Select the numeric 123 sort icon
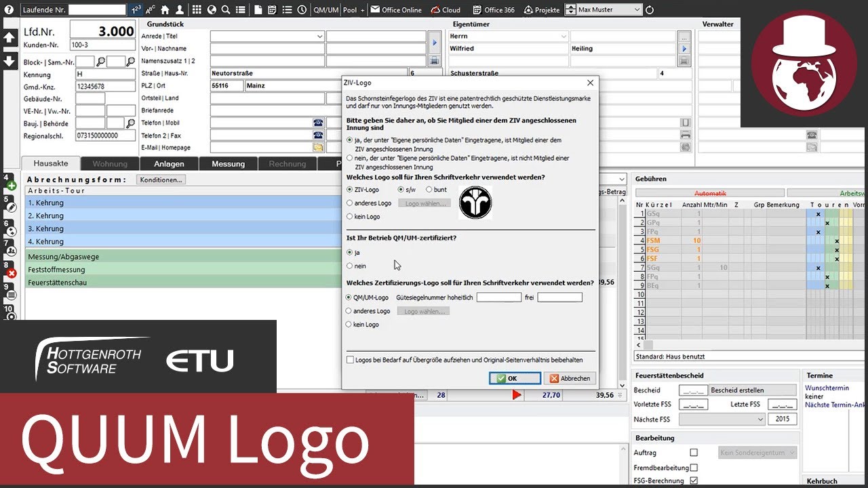Image resolution: width=868 pixels, height=488 pixels. 136,9
